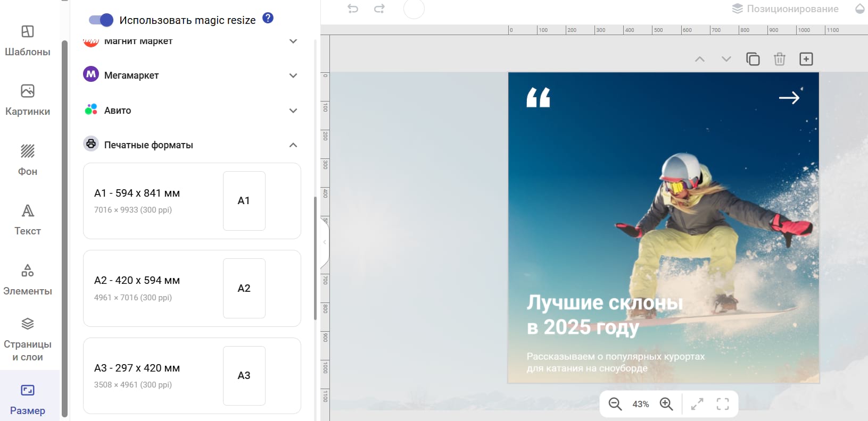Screen dimensions: 868x421
Task: Click the redo arrow icon
Action: (x=379, y=9)
